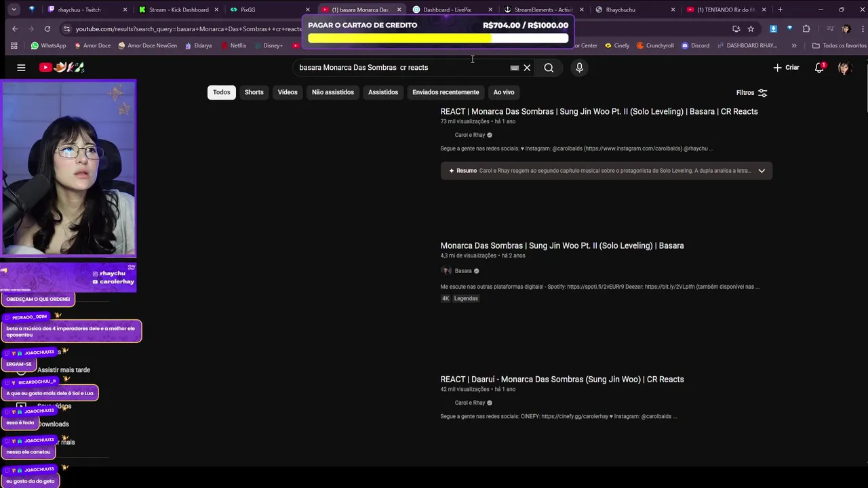Open the YouTube account avatar menu
868x488 pixels.
tap(844, 68)
